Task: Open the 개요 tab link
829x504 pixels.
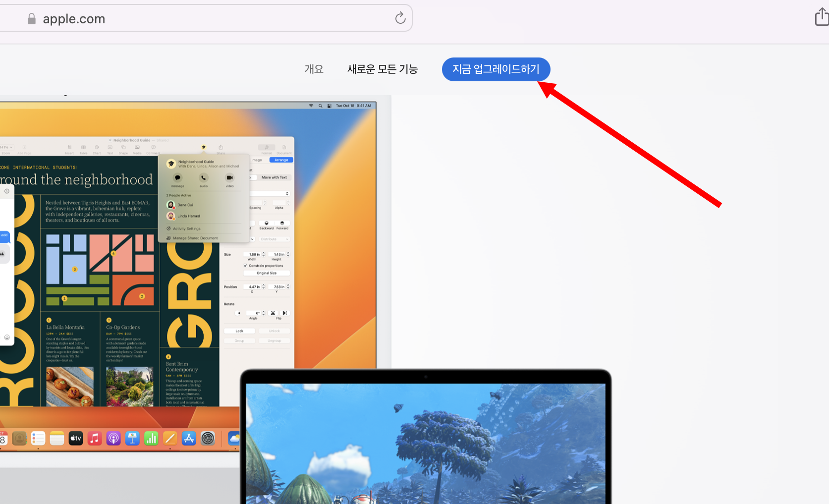Action: [x=314, y=69]
